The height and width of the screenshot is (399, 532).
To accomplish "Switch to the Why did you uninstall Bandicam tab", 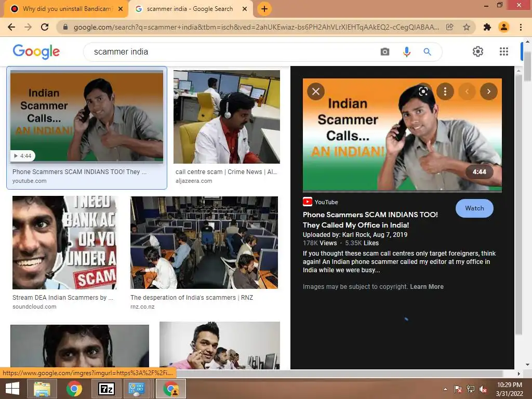I will click(66, 9).
